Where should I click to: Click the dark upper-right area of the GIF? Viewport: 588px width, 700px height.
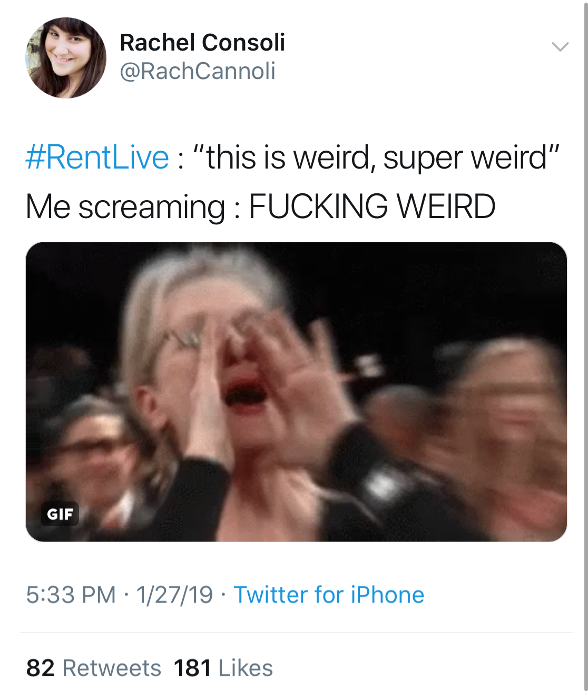pos(474,284)
